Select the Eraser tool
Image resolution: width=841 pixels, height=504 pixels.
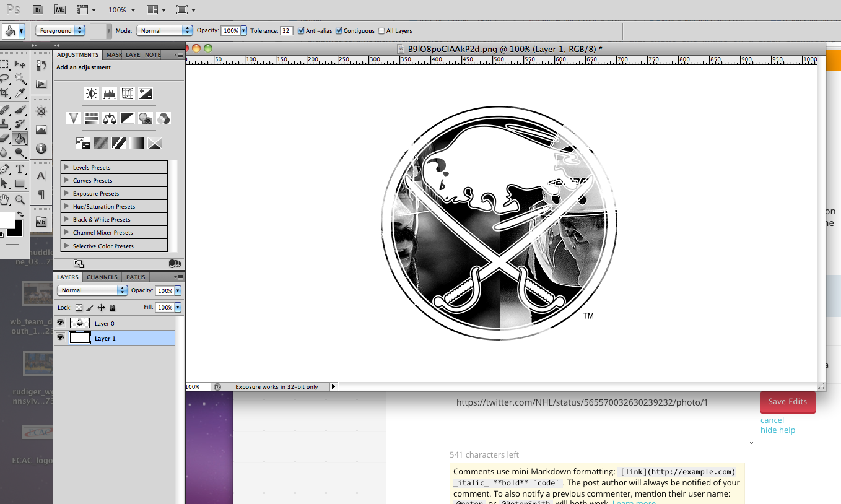(x=5, y=138)
